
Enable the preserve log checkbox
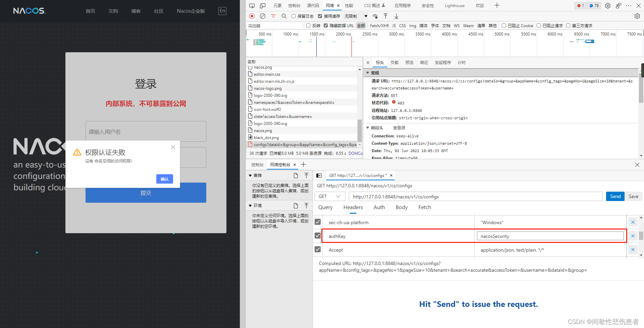pos(293,16)
